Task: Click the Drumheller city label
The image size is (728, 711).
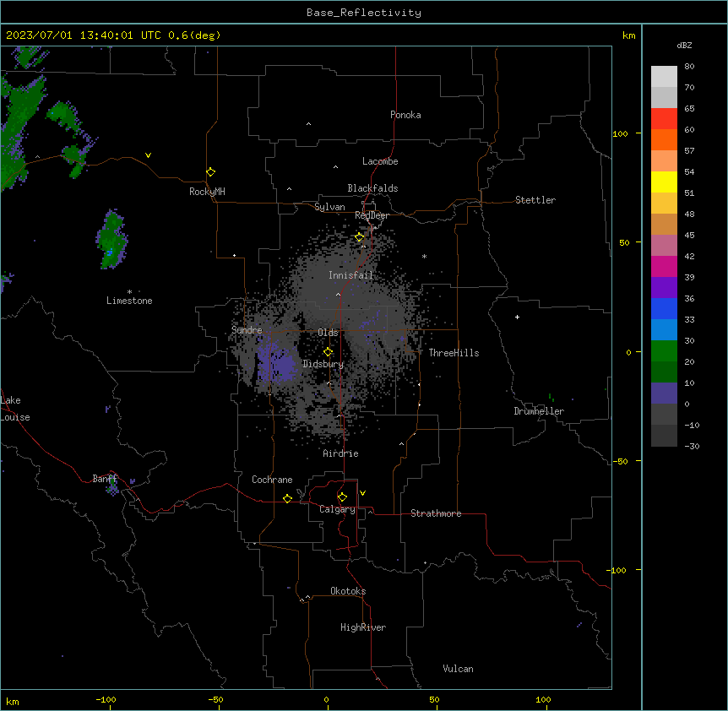Action: 539,411
